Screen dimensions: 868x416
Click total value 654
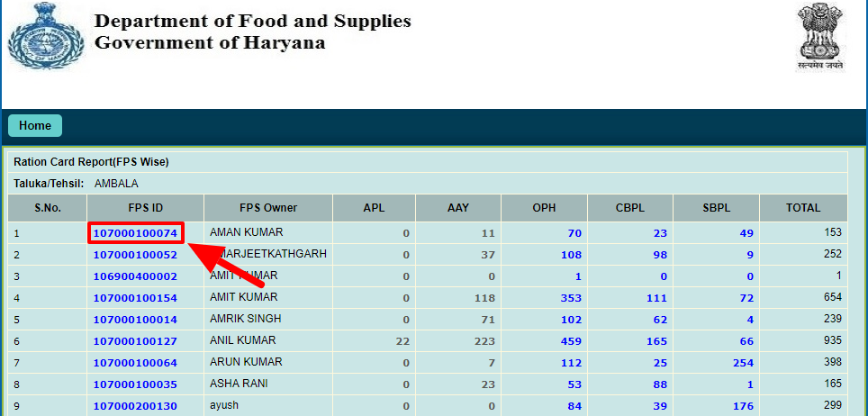tap(832, 297)
